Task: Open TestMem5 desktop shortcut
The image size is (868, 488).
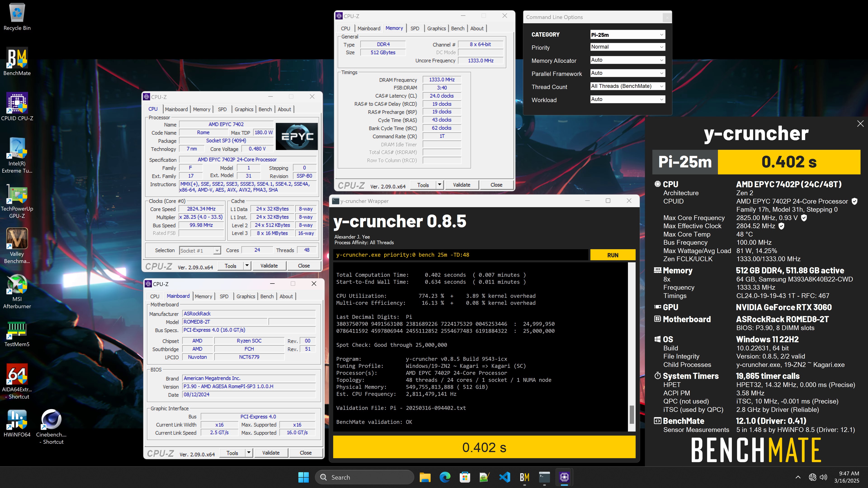Action: coord(17,333)
